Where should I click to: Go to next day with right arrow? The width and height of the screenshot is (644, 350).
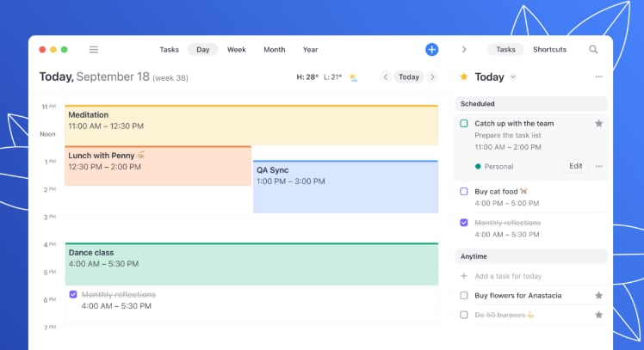pyautogui.click(x=431, y=77)
